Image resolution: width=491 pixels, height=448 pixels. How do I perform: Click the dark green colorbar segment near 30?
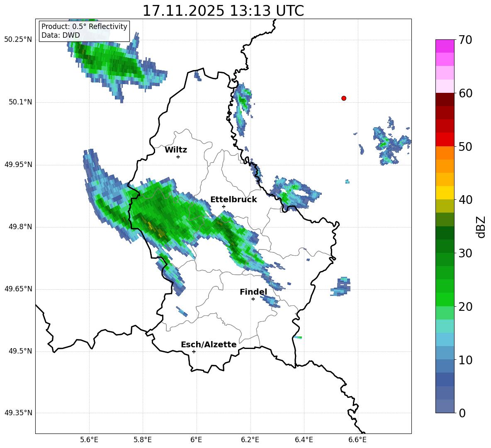[x=445, y=246]
